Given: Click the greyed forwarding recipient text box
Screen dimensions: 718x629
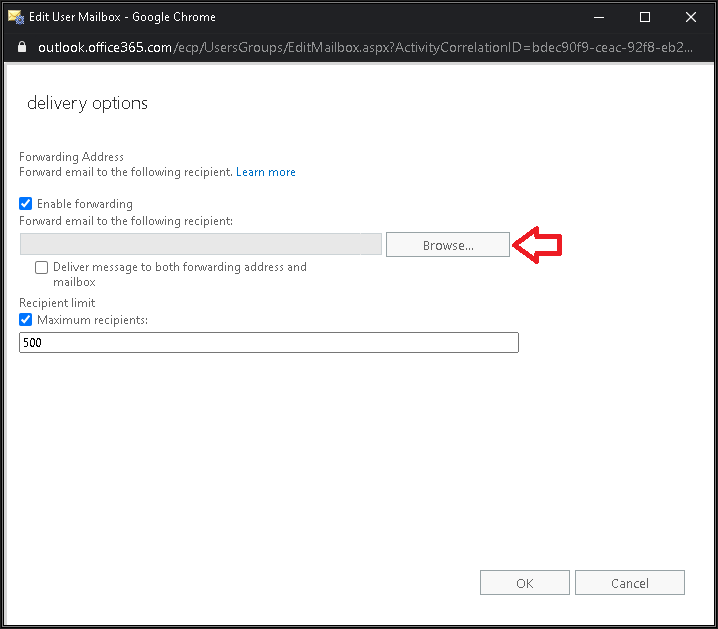Looking at the screenshot, I should tap(201, 244).
